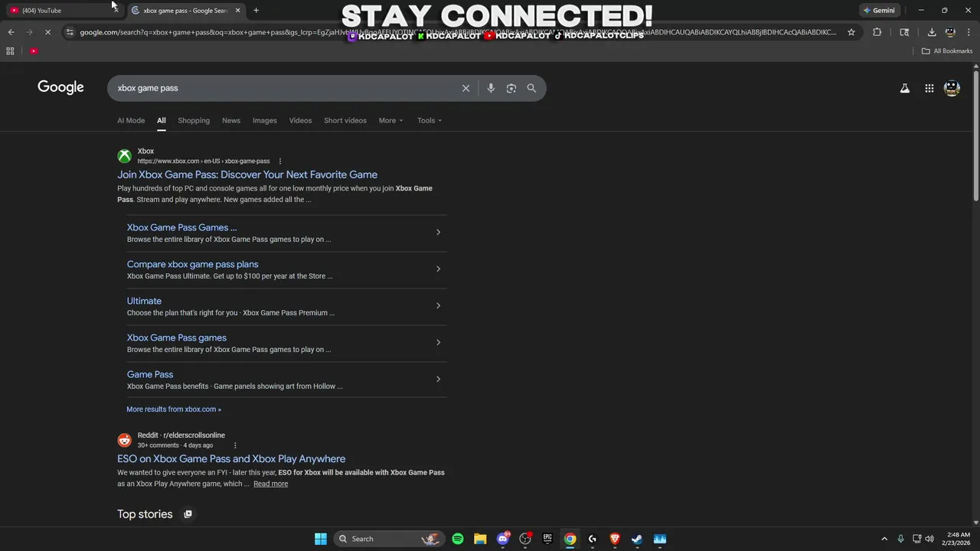Switch to the Shopping results tab
This screenshot has width=980, height=551.
coord(194,120)
